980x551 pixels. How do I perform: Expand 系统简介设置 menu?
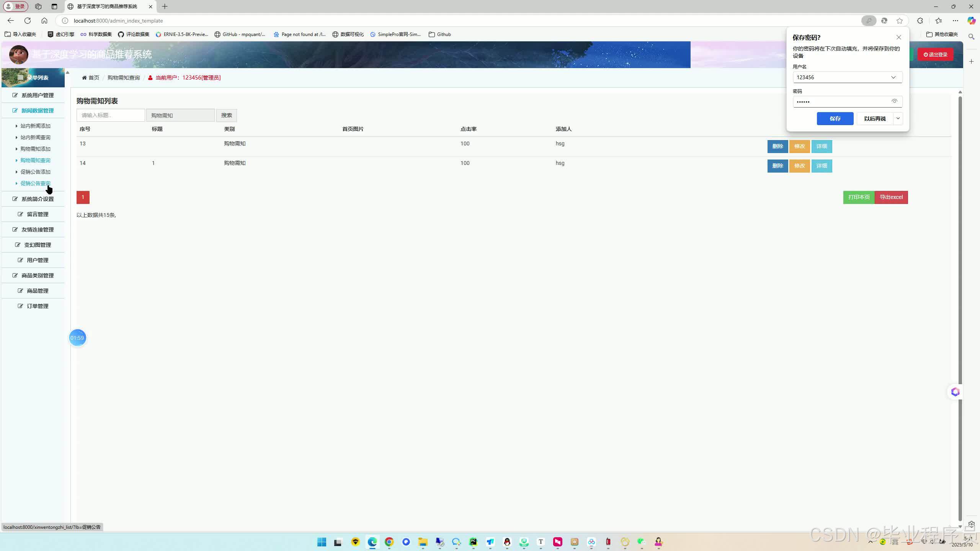[33, 199]
